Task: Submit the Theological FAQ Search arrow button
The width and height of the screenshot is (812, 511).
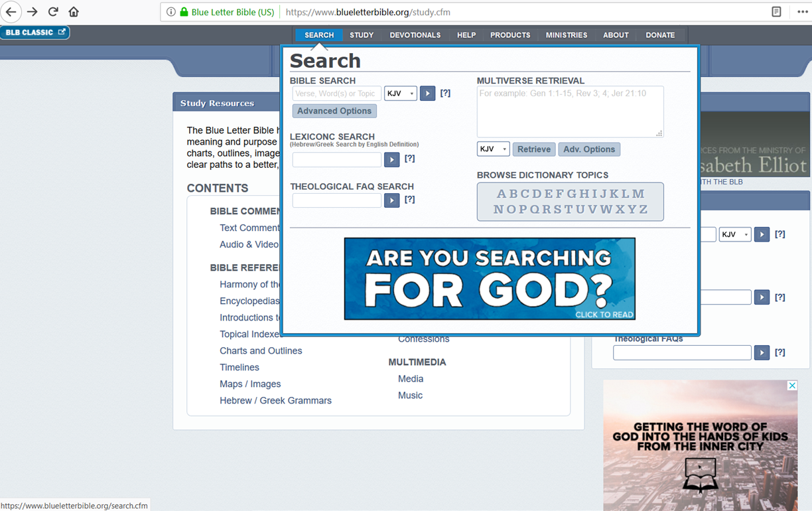Action: 392,200
